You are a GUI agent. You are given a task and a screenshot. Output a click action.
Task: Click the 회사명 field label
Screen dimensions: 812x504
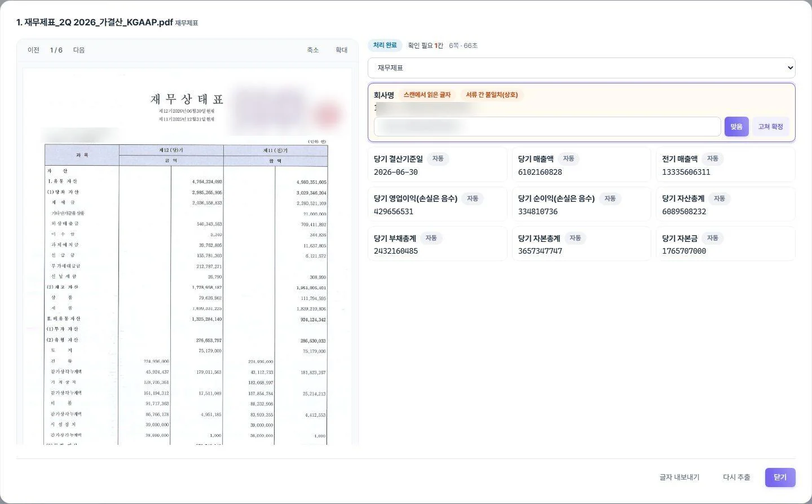[384, 95]
